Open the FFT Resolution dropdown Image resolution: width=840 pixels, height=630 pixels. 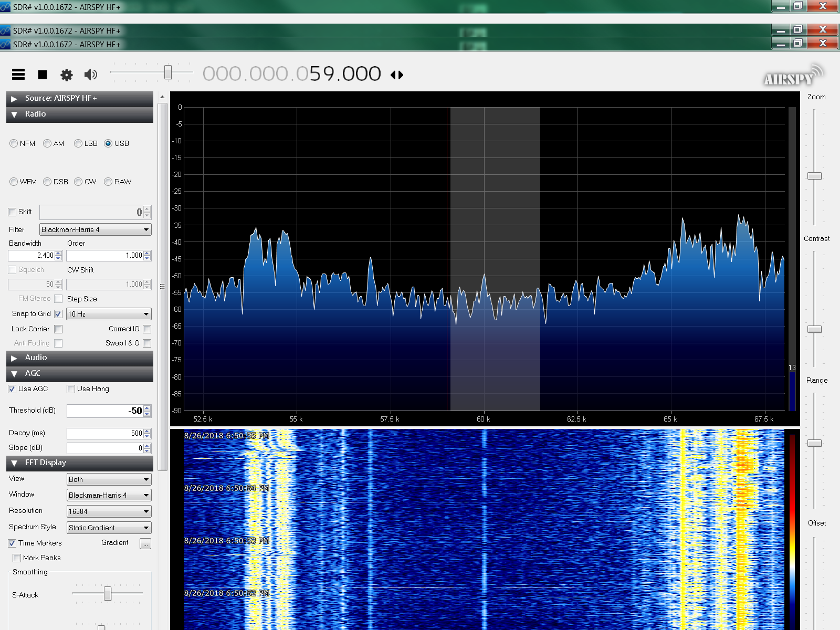(109, 511)
